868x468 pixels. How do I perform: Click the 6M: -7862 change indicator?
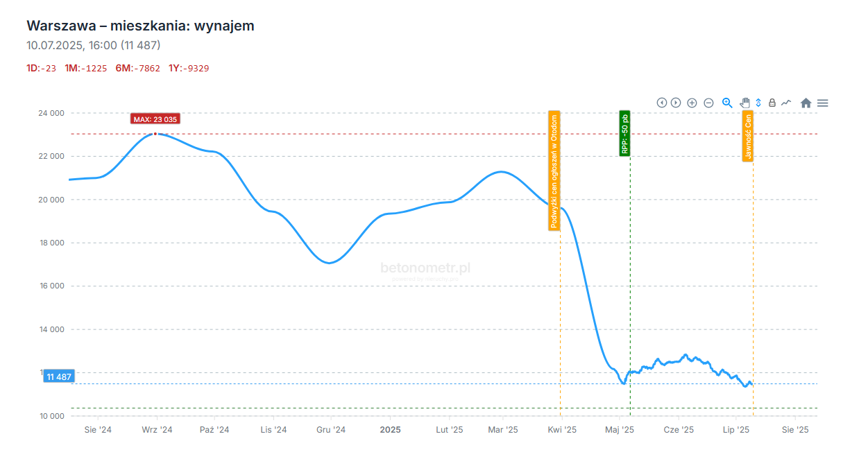pos(138,68)
